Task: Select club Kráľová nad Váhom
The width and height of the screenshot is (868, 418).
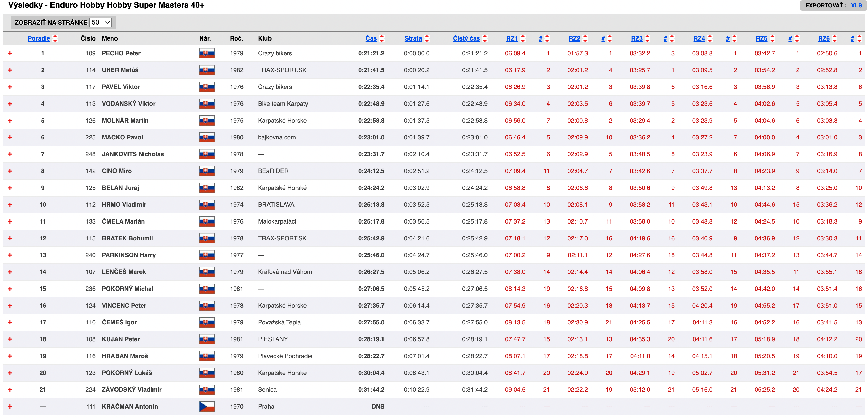Action: tap(285, 272)
